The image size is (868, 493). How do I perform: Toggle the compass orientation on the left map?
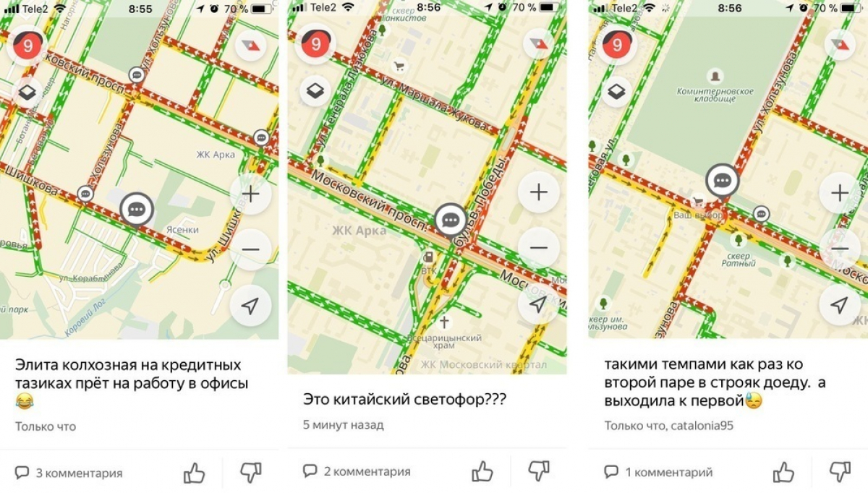250,45
